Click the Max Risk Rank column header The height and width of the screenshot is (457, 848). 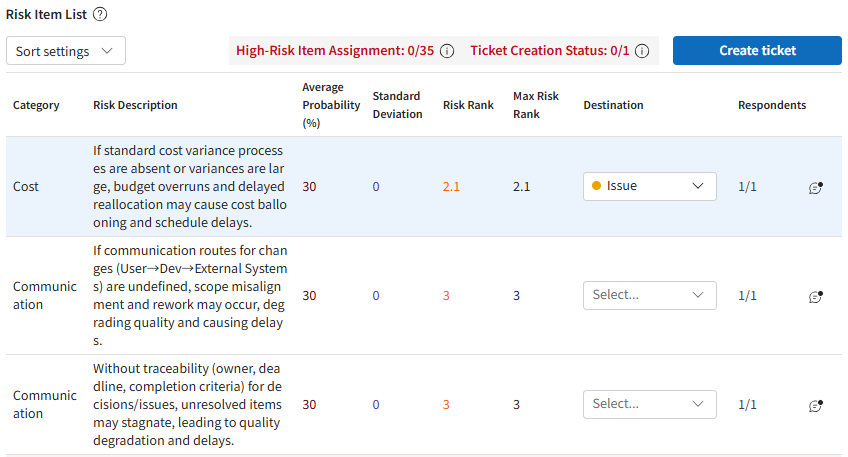(x=536, y=105)
